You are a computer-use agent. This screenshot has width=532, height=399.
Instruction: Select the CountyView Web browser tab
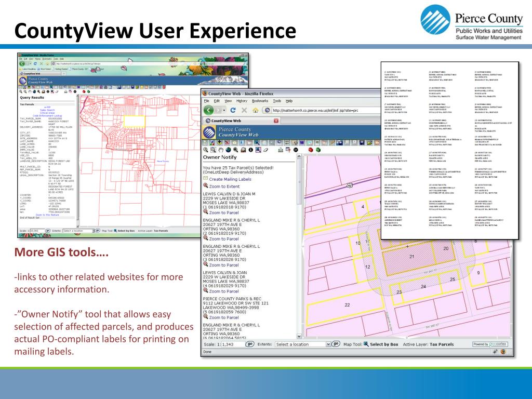tap(242, 121)
